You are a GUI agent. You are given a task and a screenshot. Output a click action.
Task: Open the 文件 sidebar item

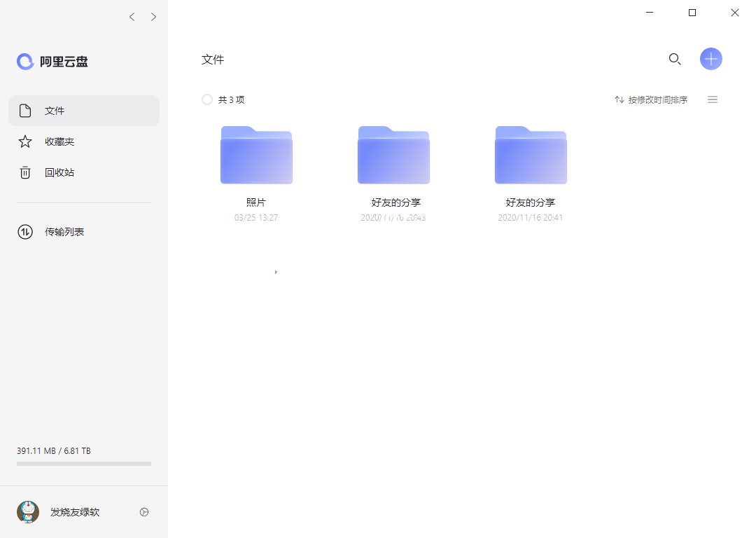click(84, 111)
